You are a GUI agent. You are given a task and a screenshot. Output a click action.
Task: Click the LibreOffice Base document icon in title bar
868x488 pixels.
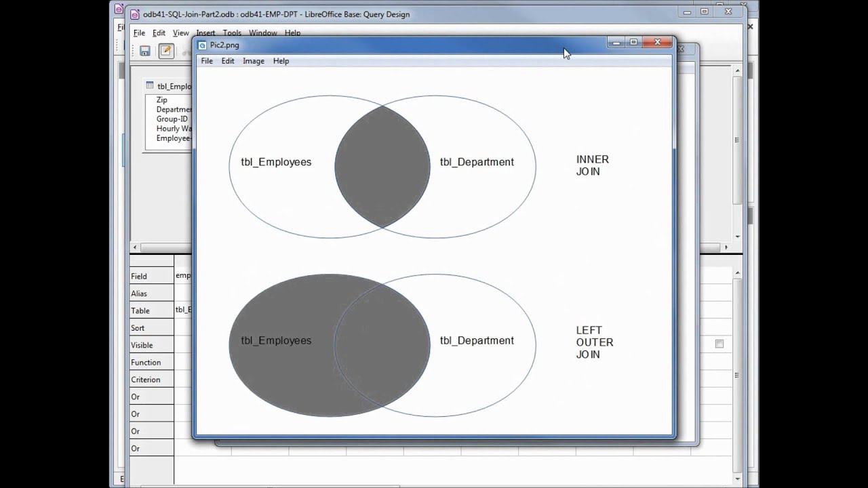pos(135,14)
